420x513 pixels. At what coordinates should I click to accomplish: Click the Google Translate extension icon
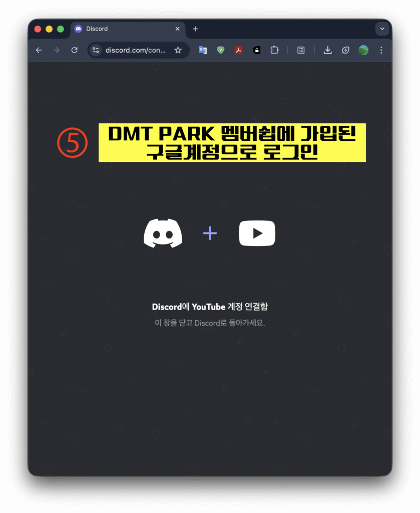[x=203, y=50]
